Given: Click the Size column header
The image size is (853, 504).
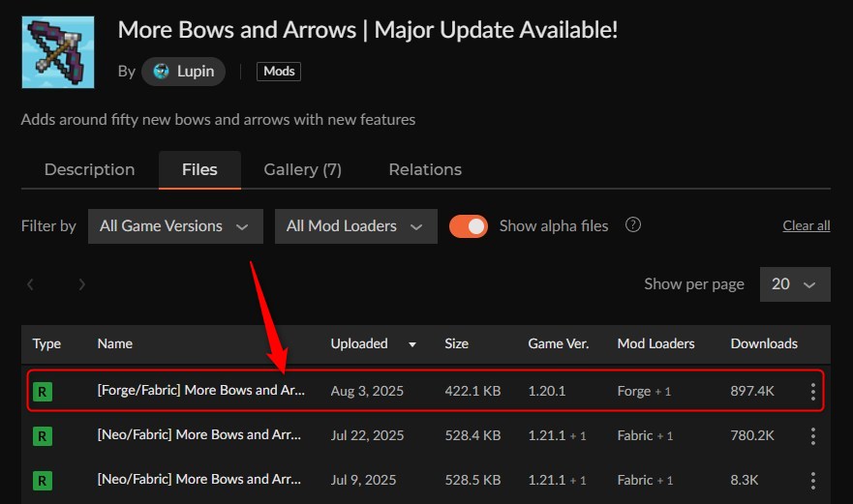Looking at the screenshot, I should tap(456, 343).
